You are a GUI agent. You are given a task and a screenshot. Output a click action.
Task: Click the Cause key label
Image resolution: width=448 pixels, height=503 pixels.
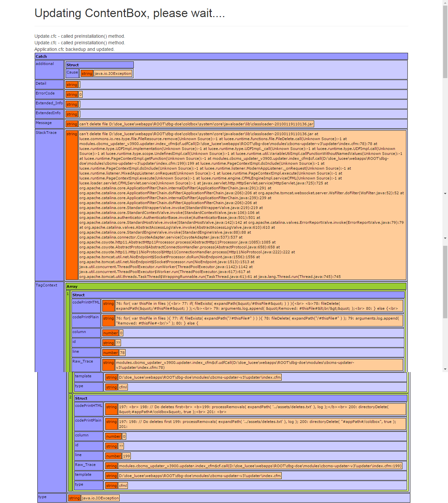[72, 73]
